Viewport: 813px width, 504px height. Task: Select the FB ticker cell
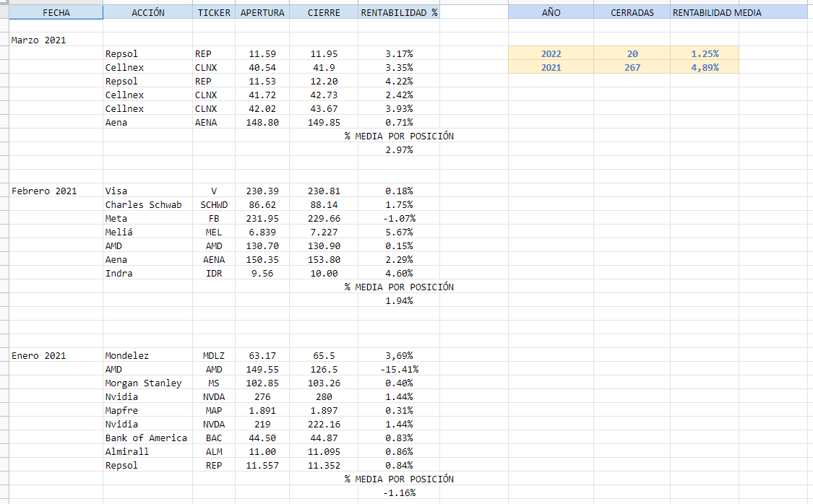[x=214, y=219]
